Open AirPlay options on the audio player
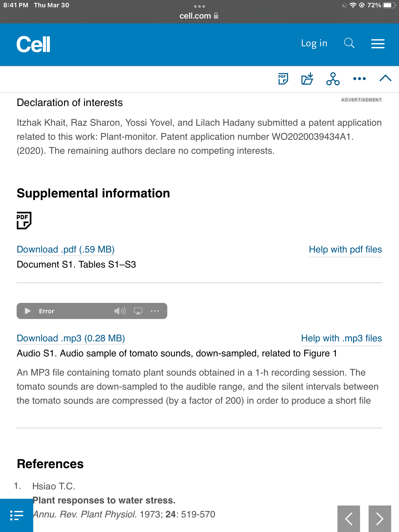The width and height of the screenshot is (399, 532). coord(138,311)
